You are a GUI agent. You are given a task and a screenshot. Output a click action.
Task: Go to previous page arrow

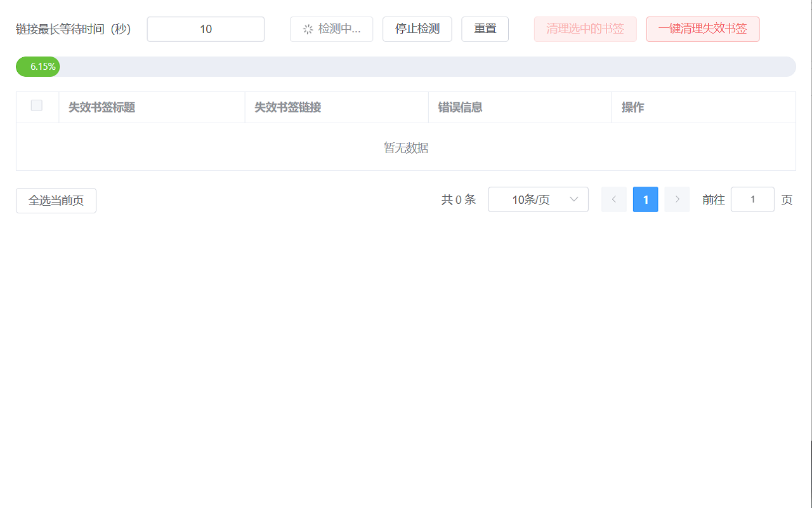[614, 199]
